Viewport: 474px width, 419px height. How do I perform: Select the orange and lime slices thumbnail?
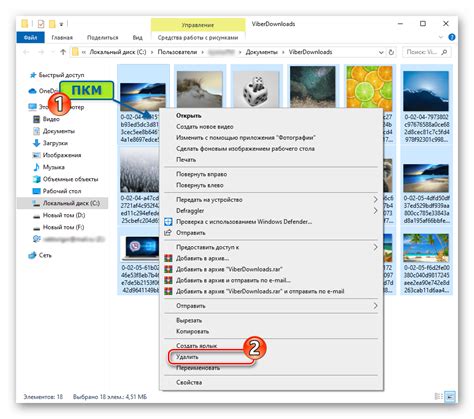coord(369,89)
